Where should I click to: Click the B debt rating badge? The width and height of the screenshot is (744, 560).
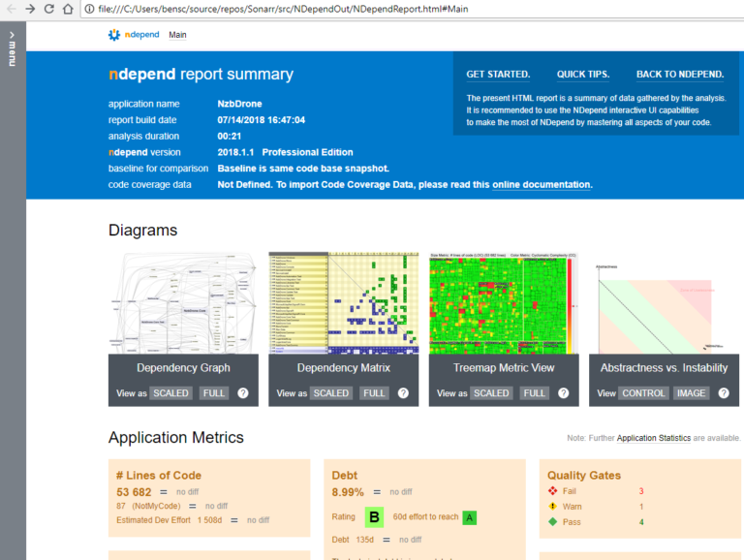click(374, 516)
